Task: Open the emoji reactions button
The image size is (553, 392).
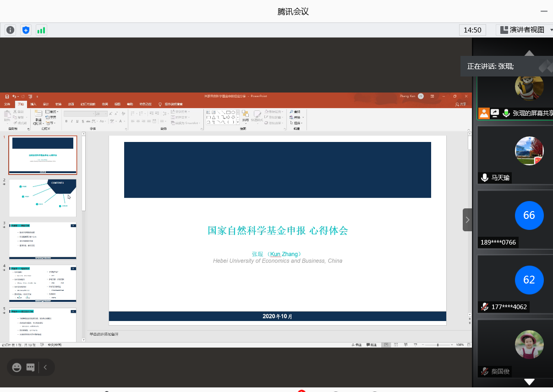Action: 17,367
